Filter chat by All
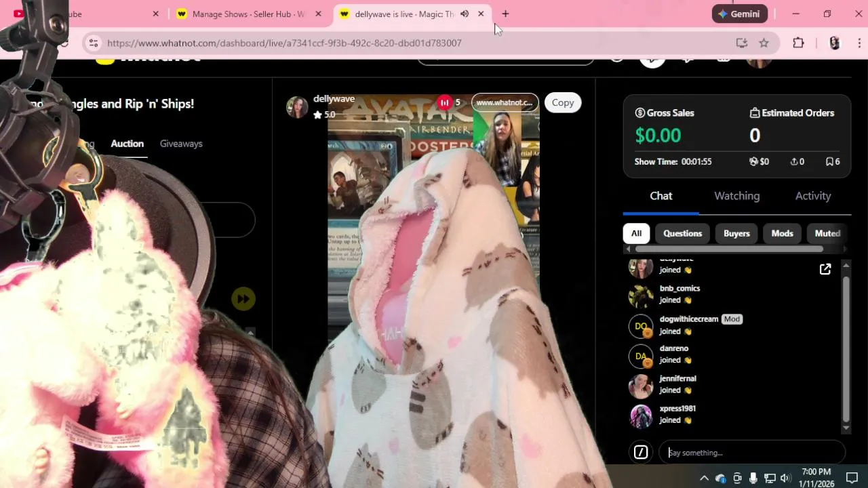The width and height of the screenshot is (868, 488). (x=636, y=233)
